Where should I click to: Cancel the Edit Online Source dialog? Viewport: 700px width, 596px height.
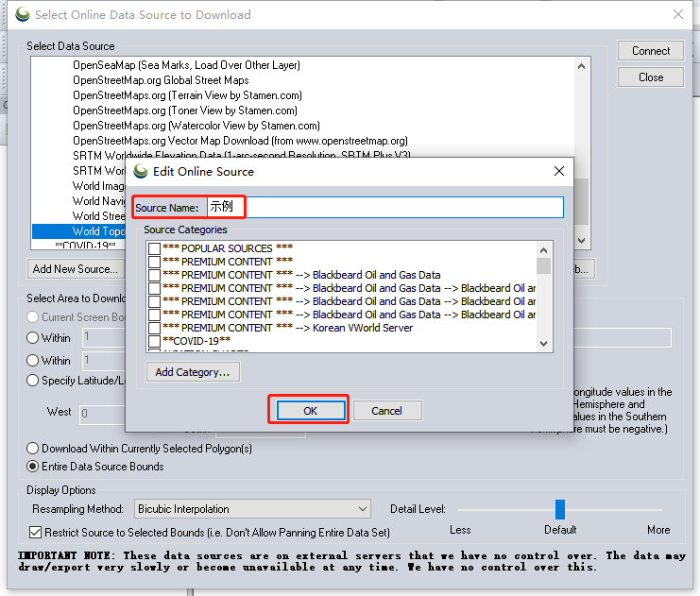click(x=386, y=410)
